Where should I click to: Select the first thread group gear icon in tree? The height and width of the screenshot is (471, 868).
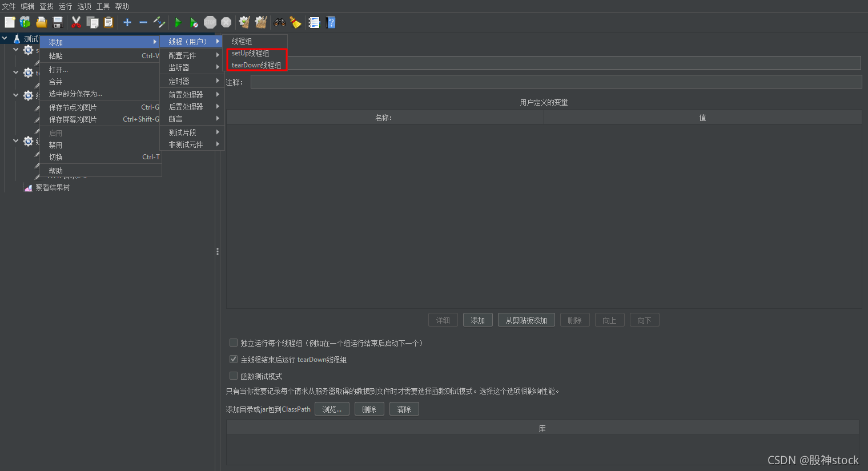click(28, 50)
